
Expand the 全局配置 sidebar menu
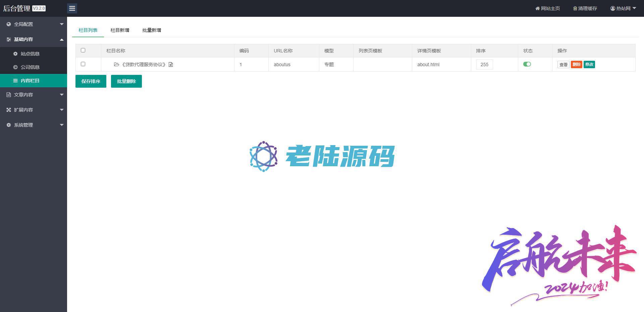(34, 24)
